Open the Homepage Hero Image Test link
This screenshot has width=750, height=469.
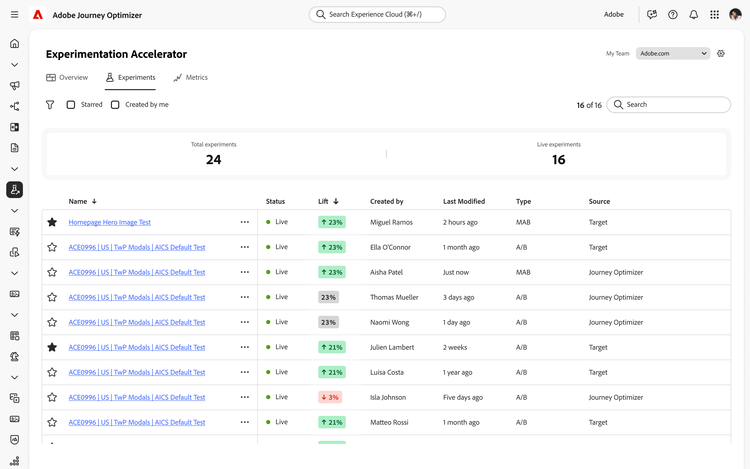pos(109,222)
